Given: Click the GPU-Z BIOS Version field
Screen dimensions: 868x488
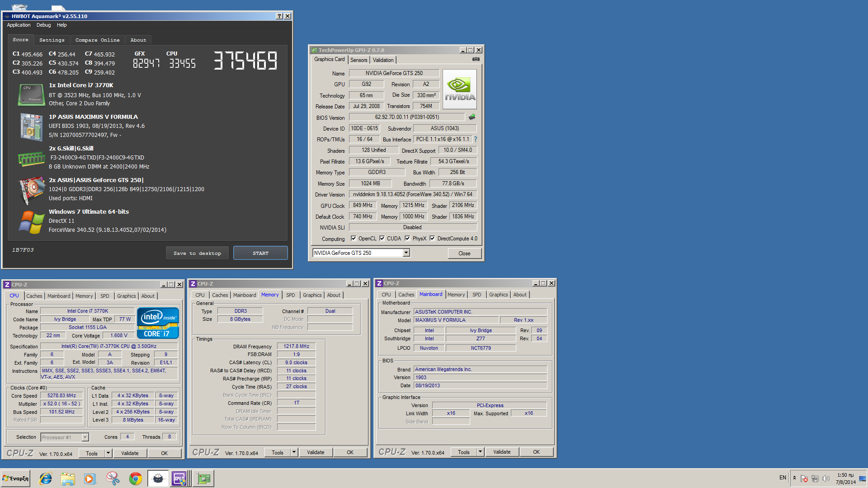Looking at the screenshot, I should (x=406, y=117).
